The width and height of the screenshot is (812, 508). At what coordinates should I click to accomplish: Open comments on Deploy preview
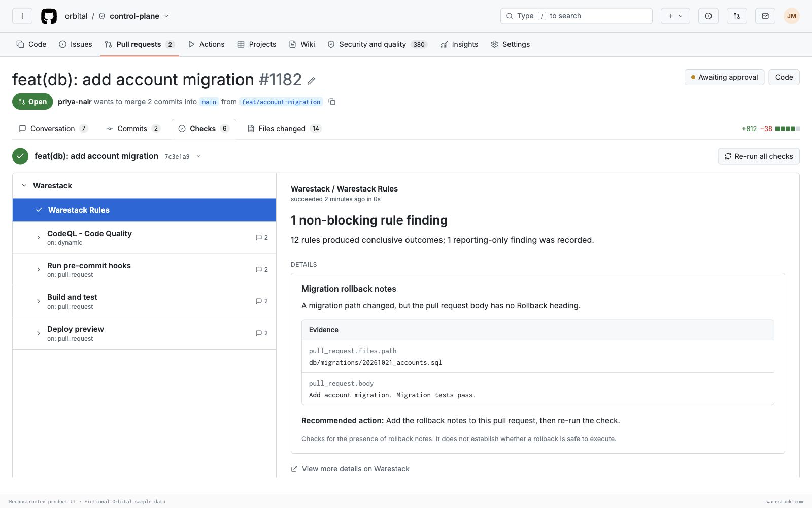coord(262,333)
